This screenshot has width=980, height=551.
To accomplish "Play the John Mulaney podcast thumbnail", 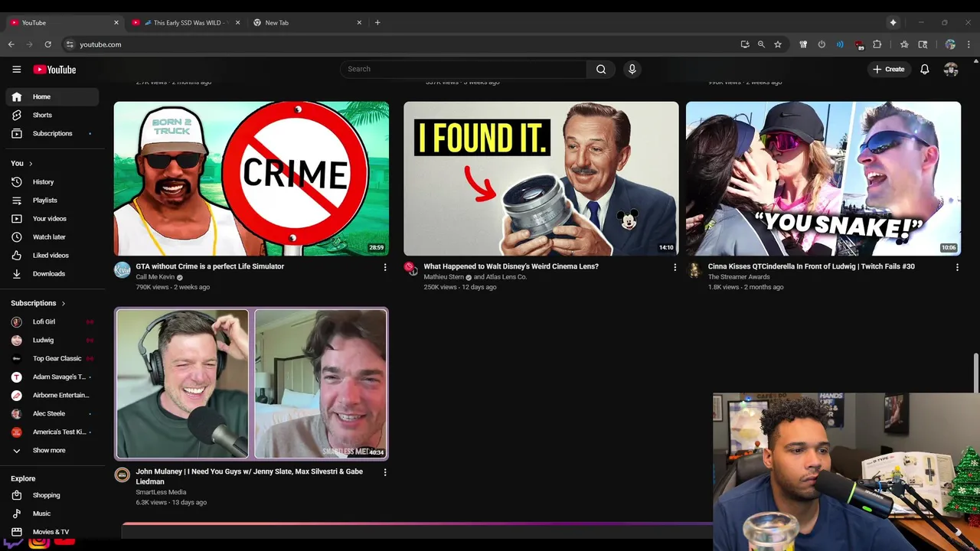I will coord(251,383).
